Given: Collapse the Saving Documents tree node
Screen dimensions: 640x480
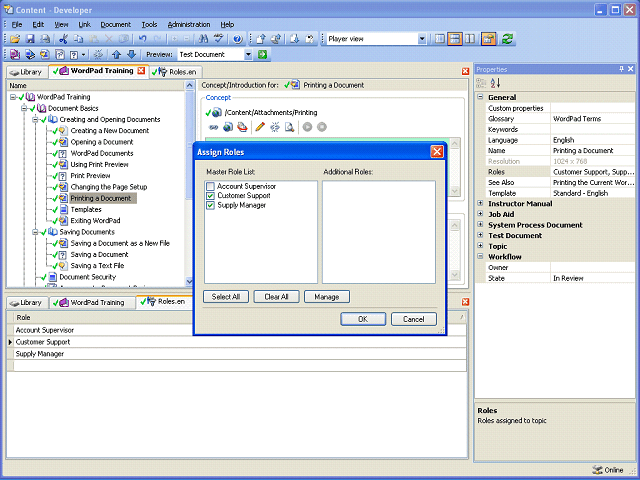Looking at the screenshot, I should [x=36, y=232].
